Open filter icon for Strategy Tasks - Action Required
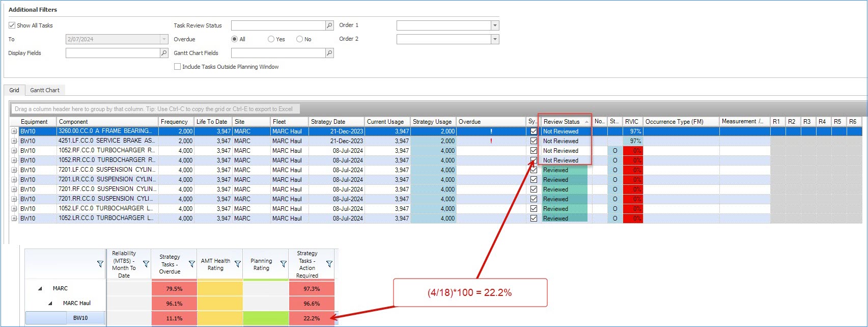Image resolution: width=868 pixels, height=327 pixels. click(329, 264)
